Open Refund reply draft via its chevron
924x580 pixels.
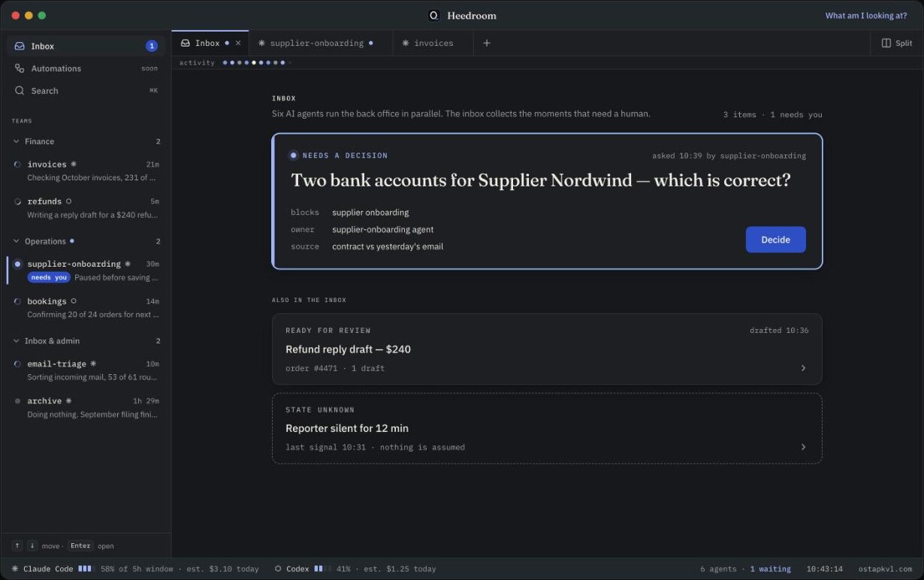click(x=803, y=368)
